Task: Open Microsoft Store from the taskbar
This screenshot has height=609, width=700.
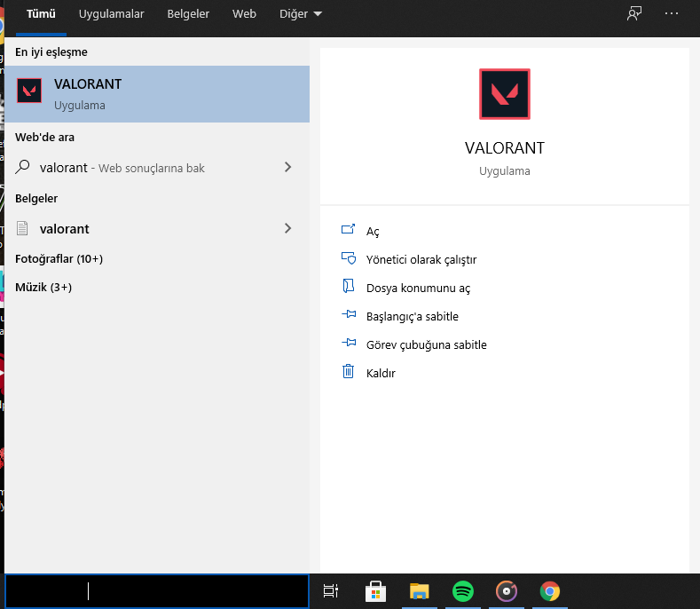Action: tap(375, 591)
